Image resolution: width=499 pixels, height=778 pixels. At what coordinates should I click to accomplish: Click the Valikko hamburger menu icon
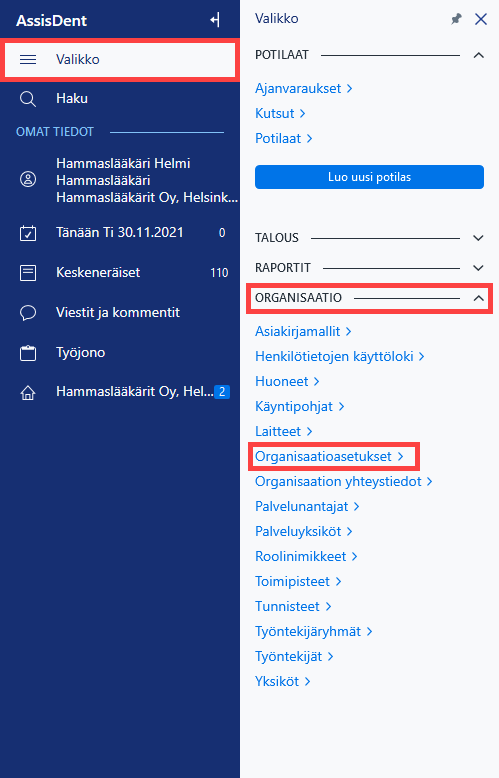click(x=28, y=60)
